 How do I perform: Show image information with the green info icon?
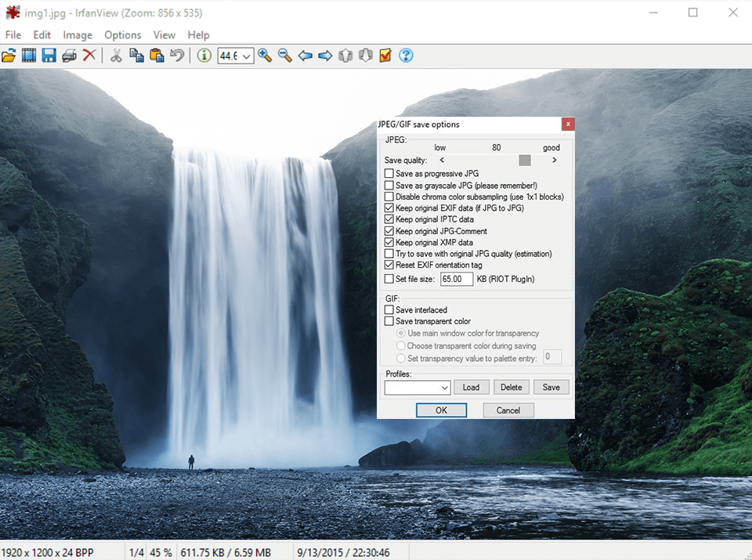204,56
